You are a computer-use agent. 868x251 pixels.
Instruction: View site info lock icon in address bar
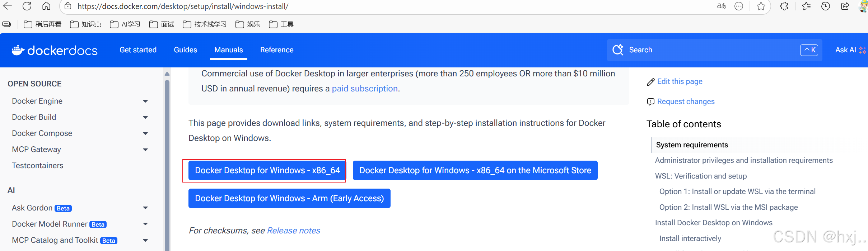(x=68, y=6)
